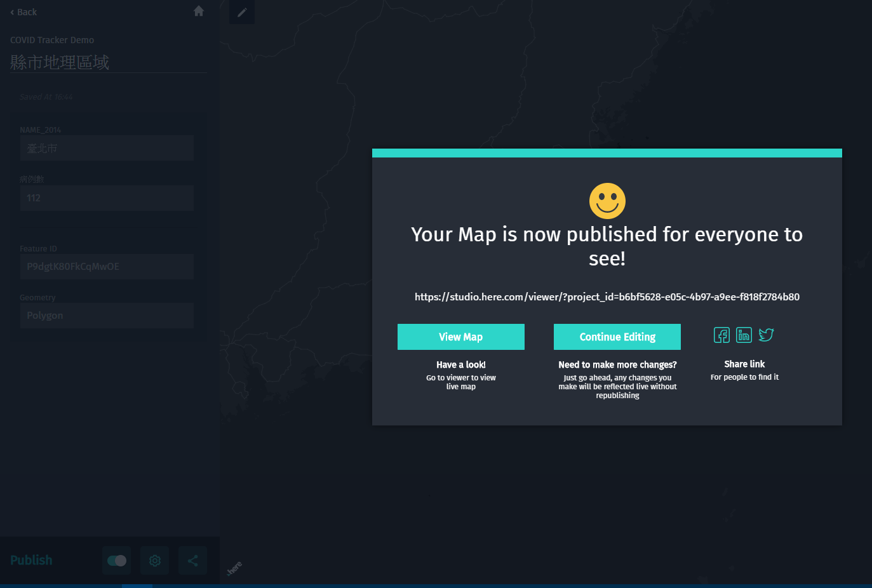Click the 'Have a look!' text

pyautogui.click(x=461, y=364)
